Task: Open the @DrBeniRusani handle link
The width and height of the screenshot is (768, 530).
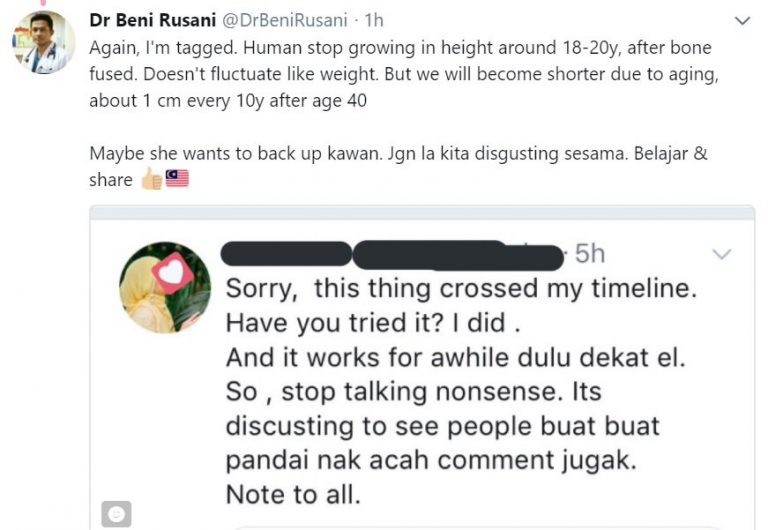Action: (285, 20)
